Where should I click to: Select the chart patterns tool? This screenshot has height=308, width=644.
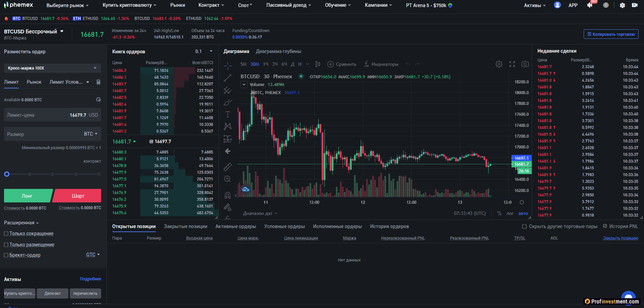pos(228,127)
